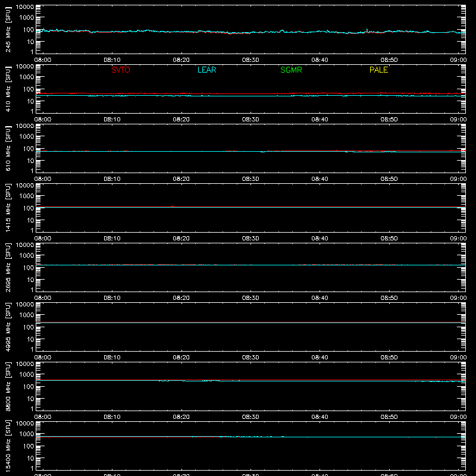The width and height of the screenshot is (476, 476).
Task: Click the 10000 y-tick of the 245 MHz plot
Action: 25,7
